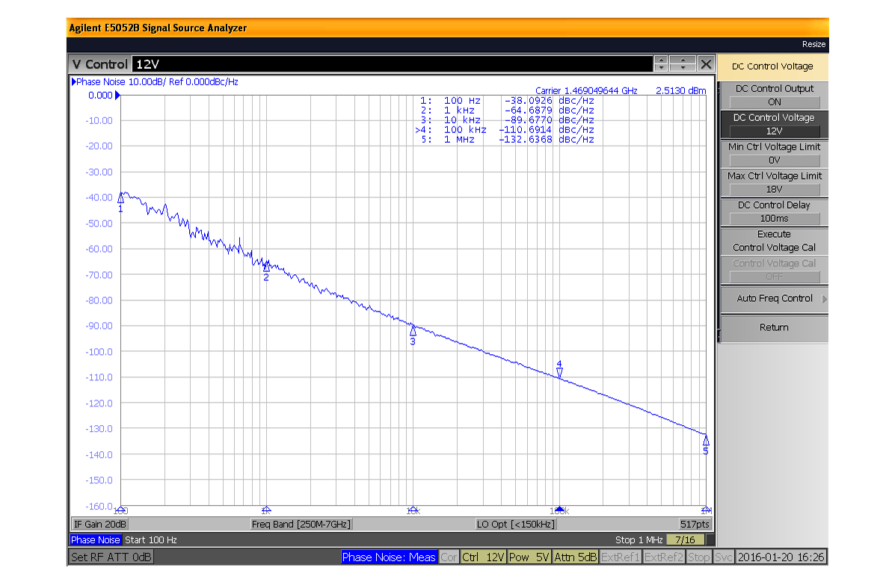Expand the Auto Freq Control submenu
The height and width of the screenshot is (588, 883).
point(774,299)
